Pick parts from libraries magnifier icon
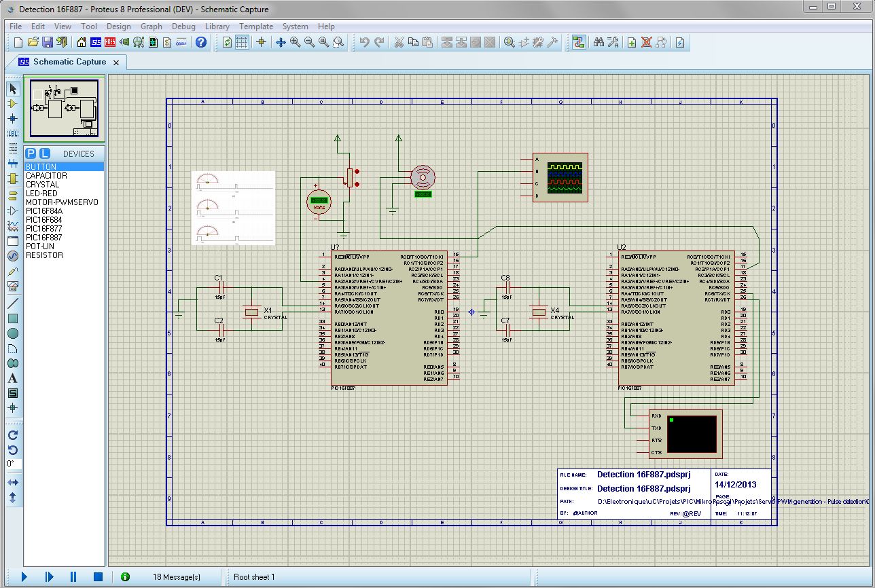This screenshot has height=588, width=875. pos(510,42)
